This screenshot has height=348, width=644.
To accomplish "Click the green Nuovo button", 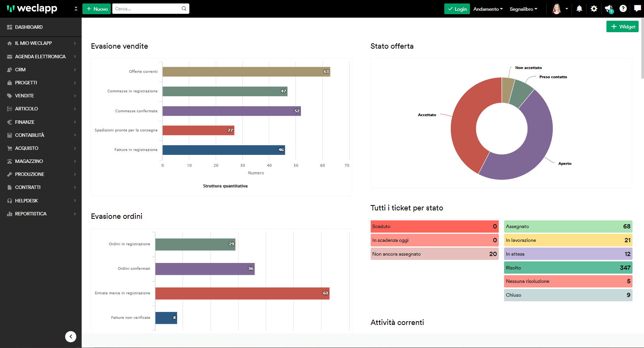I will (97, 9).
